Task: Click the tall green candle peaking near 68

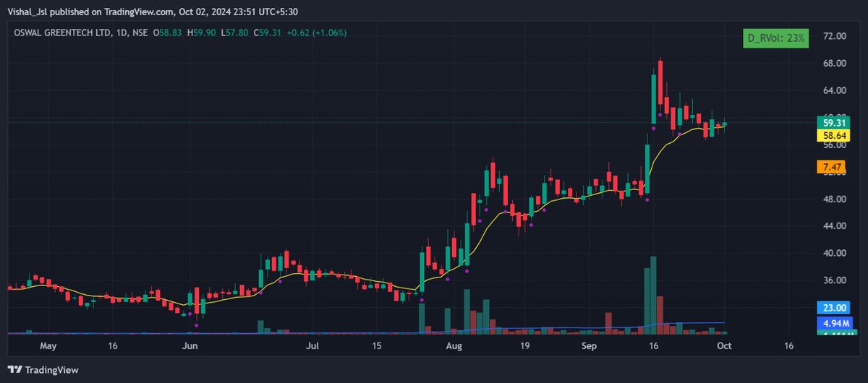Action: [x=654, y=98]
